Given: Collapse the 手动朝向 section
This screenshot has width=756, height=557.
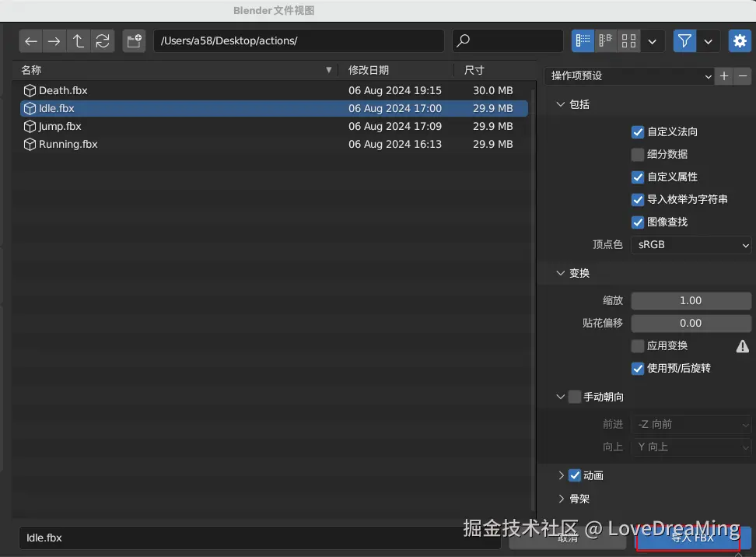Looking at the screenshot, I should [560, 397].
